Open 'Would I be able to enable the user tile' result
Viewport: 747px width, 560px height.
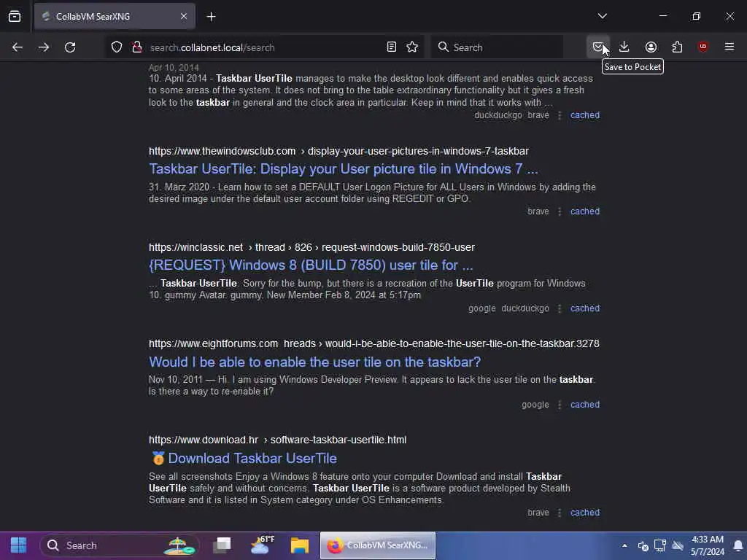314,362
